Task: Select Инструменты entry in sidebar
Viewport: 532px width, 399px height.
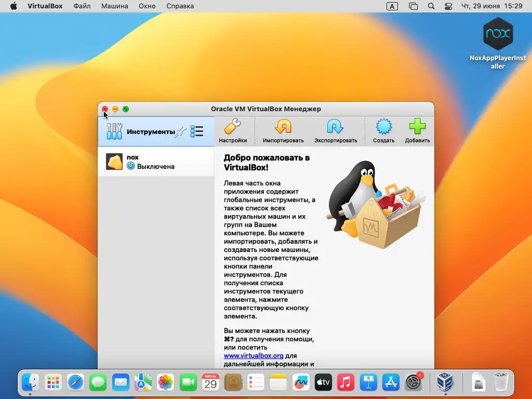Action: 156,131
